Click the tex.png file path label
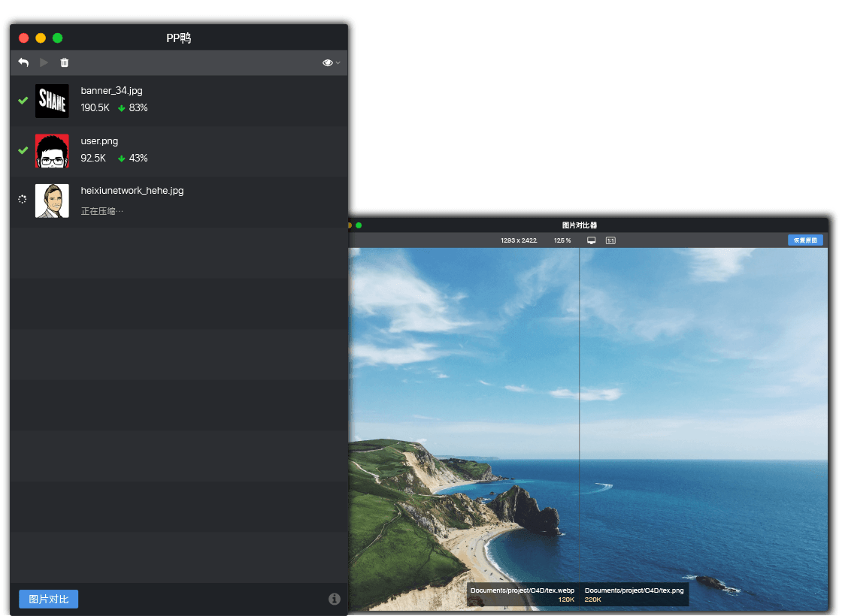 tap(635, 590)
